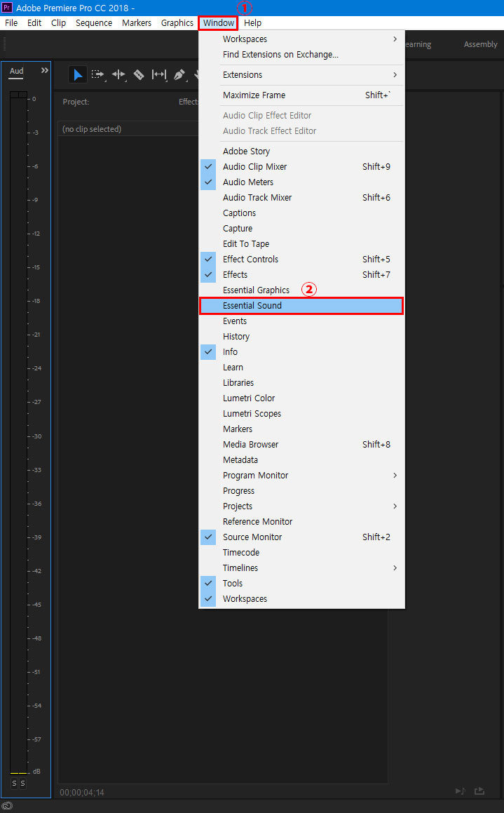Click the Creative Cloud icon in status bar
This screenshot has width=504, height=813.
7,806
